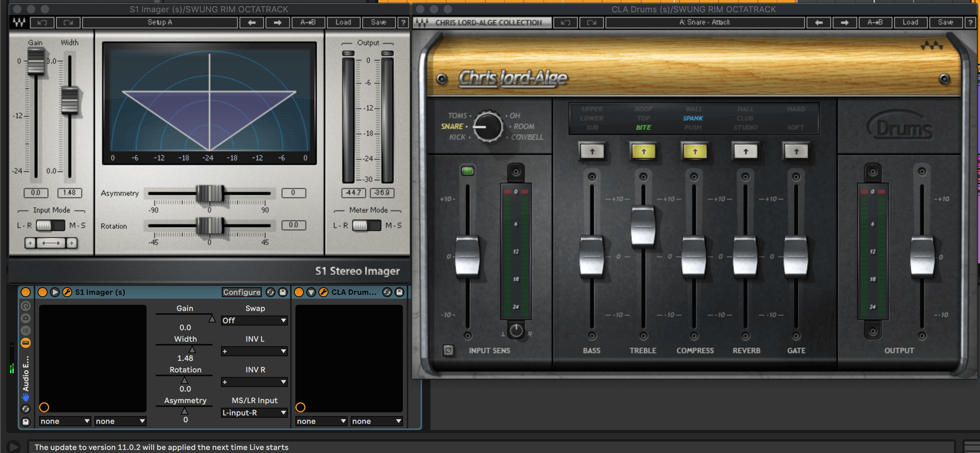980x453 pixels.
Task: Open the Setup A preset menu
Action: [x=160, y=23]
